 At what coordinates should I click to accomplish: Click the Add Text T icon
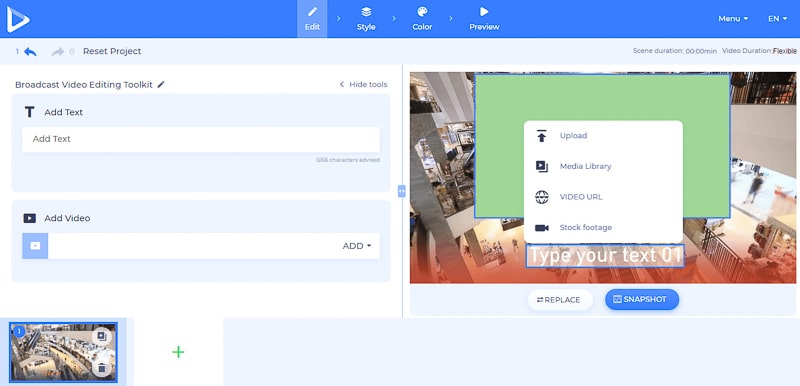pos(30,112)
